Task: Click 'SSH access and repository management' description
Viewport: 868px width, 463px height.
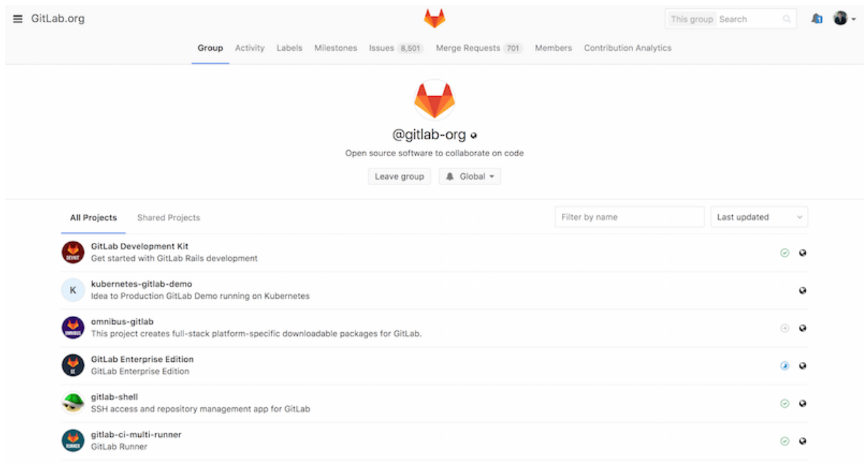Action: 201,409
